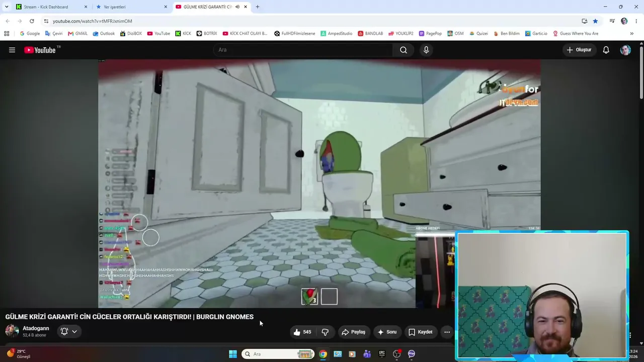
Task: Run search with the magnifier button
Action: pyautogui.click(x=404, y=50)
